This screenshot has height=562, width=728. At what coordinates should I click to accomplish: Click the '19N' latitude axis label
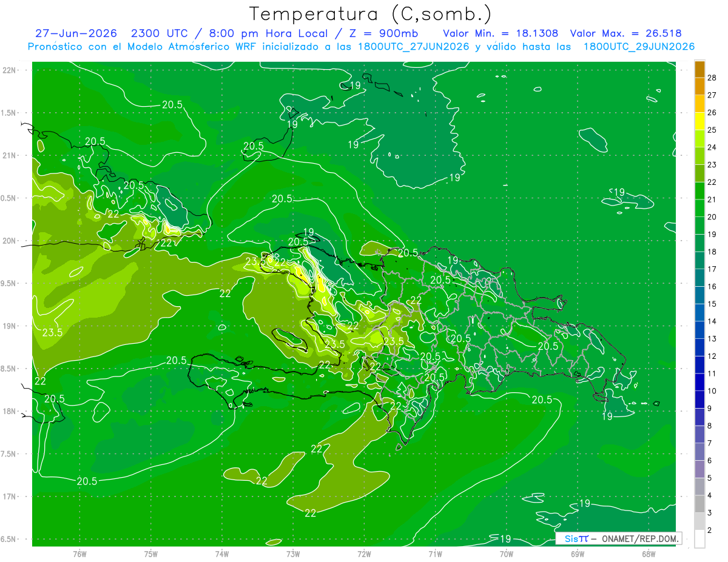click(x=10, y=326)
